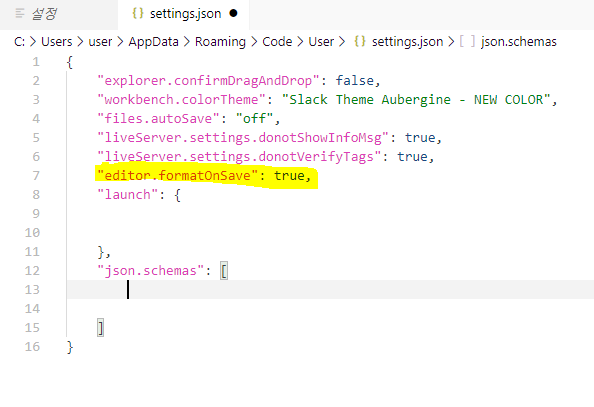This screenshot has height=407, width=594.
Task: Click the braces icon in the breadcrumb
Action: coord(360,41)
